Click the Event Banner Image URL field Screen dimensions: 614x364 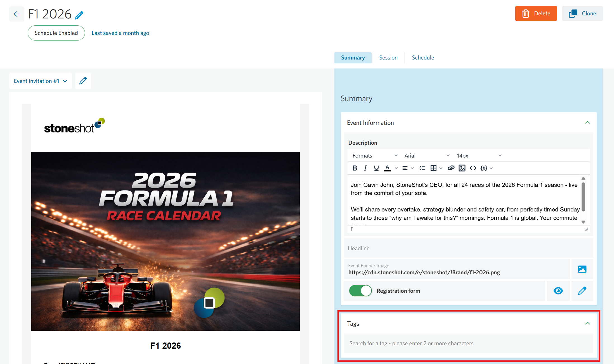tap(457, 269)
